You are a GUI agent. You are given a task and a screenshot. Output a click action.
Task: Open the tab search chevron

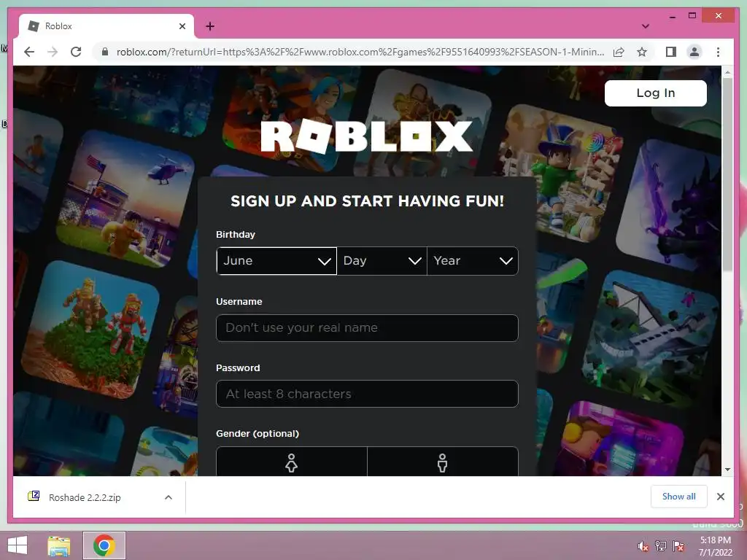(646, 26)
